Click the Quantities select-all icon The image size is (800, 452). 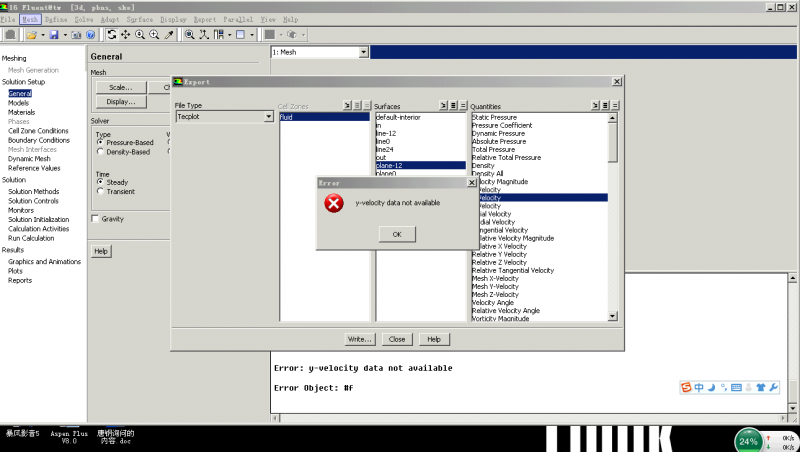coord(605,106)
